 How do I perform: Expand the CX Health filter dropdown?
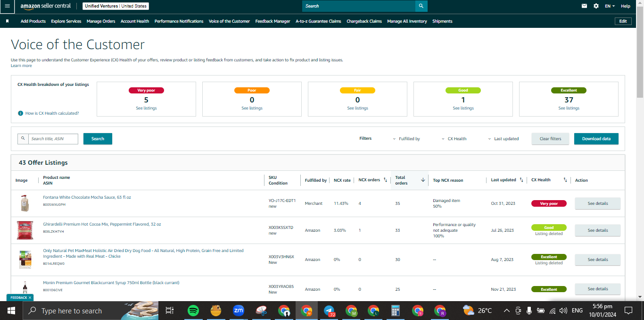pos(454,139)
